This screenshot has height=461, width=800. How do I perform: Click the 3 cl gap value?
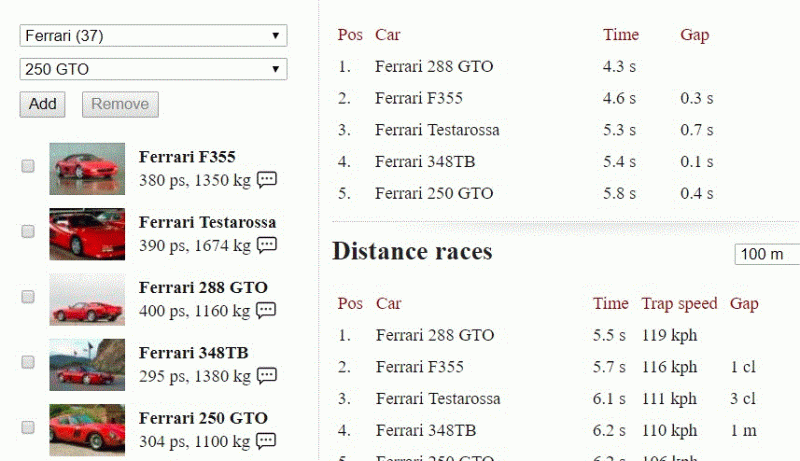pos(742,399)
